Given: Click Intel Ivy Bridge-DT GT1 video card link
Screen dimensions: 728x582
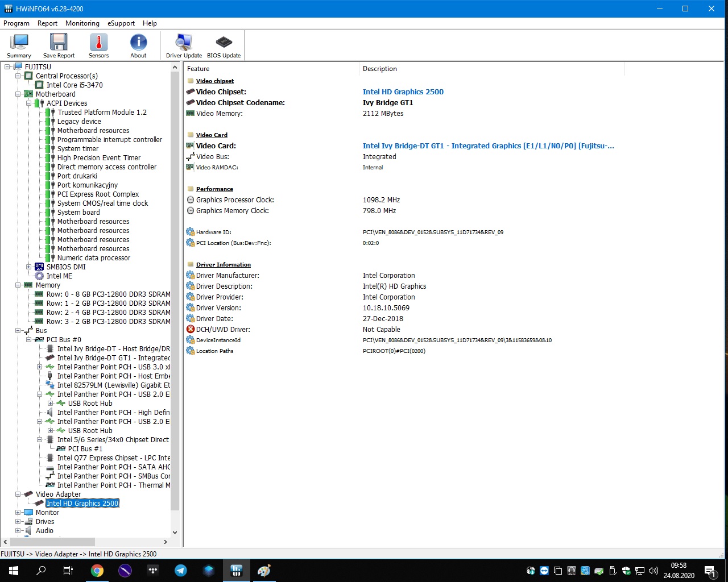Looking at the screenshot, I should point(489,145).
